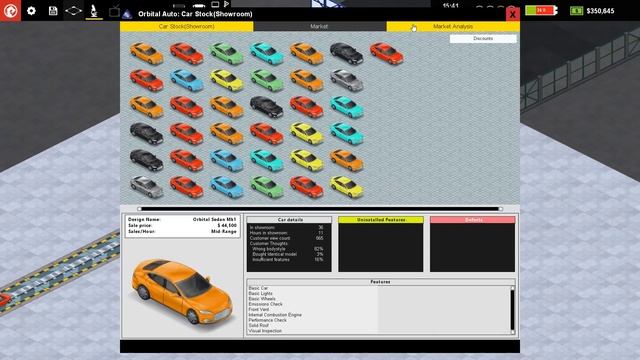Image resolution: width=640 pixels, height=360 pixels.
Task: Click Features list scroll-down arrow
Action: (x=513, y=332)
